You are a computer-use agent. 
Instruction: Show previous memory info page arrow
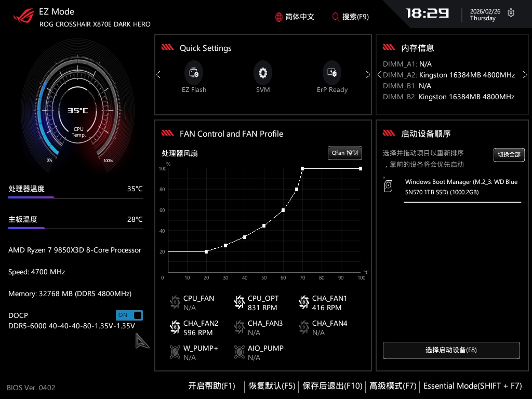point(380,75)
